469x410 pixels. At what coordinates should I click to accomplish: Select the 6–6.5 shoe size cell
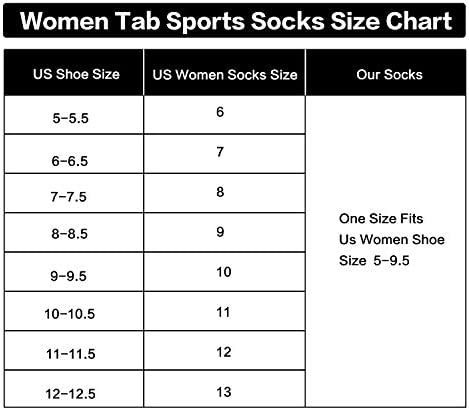pos(74,154)
